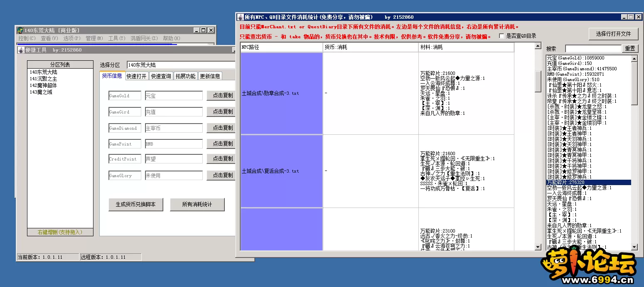Click table scrollbar up arrow
Image resolution: width=644 pixels, height=287 pixels.
(x=538, y=46)
